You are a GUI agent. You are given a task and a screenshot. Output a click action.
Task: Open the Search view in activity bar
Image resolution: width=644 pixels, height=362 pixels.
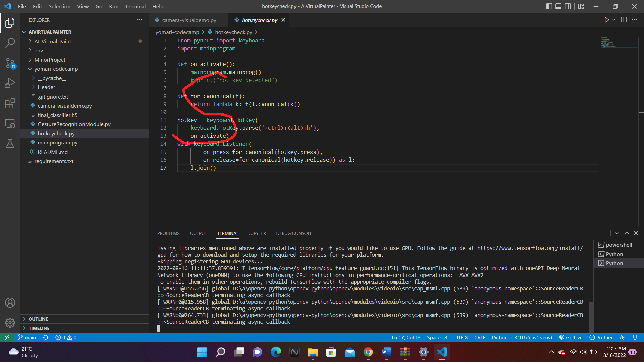(10, 43)
